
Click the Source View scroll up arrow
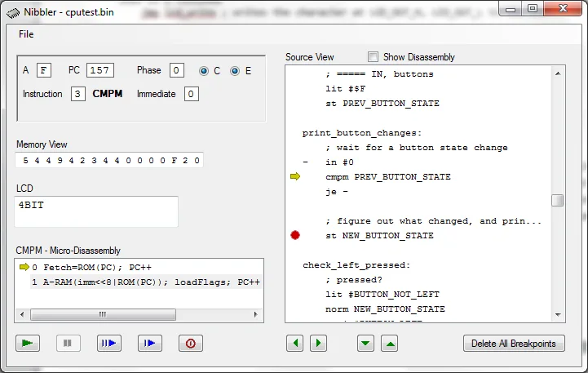pyautogui.click(x=558, y=73)
